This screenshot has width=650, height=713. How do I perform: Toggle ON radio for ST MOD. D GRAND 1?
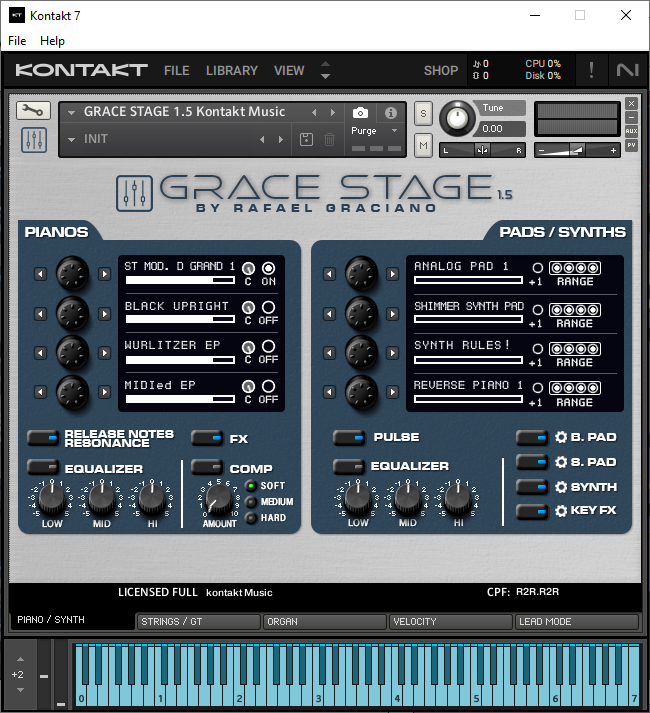268,268
